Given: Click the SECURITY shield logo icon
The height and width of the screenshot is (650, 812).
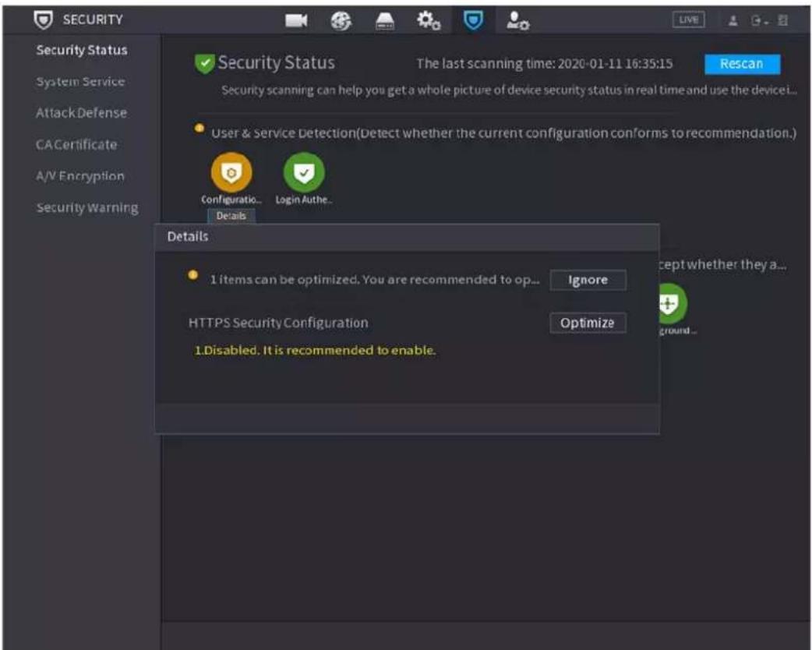Looking at the screenshot, I should 43,19.
